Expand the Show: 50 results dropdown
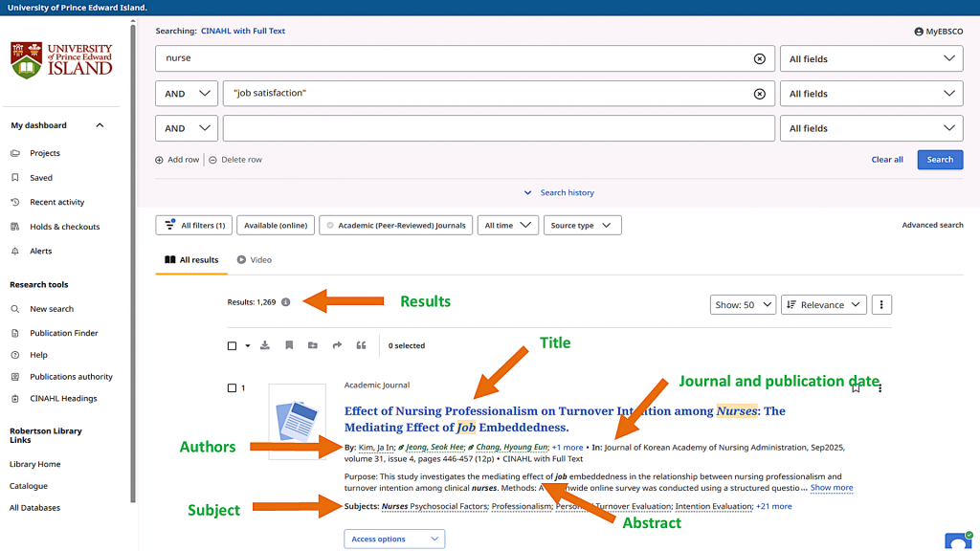980x551 pixels. tap(742, 305)
